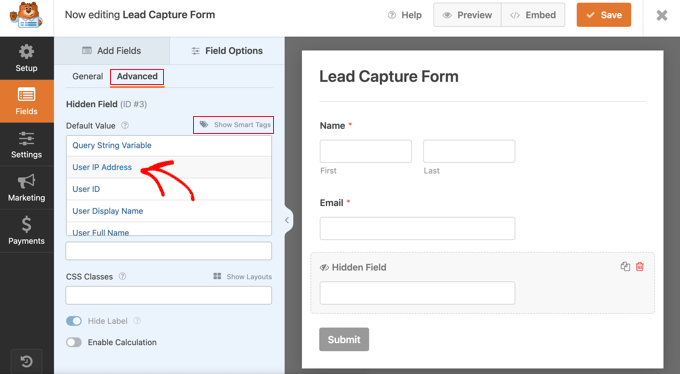Close the form builder with X

(x=662, y=16)
